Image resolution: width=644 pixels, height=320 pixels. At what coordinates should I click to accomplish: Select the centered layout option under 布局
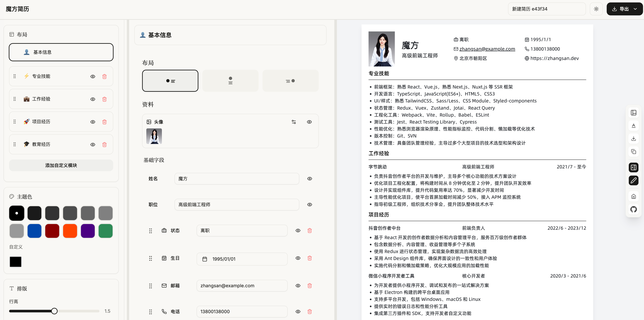[x=230, y=80]
